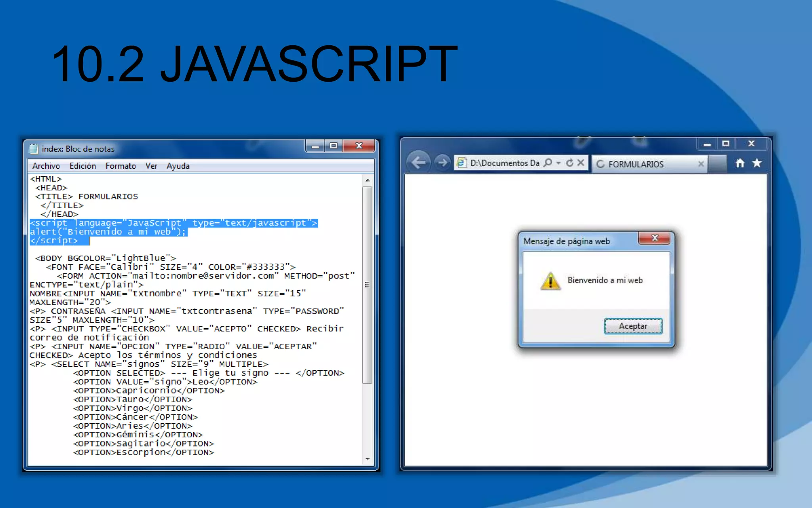Open the Ver menu in Notepad

pyautogui.click(x=151, y=166)
